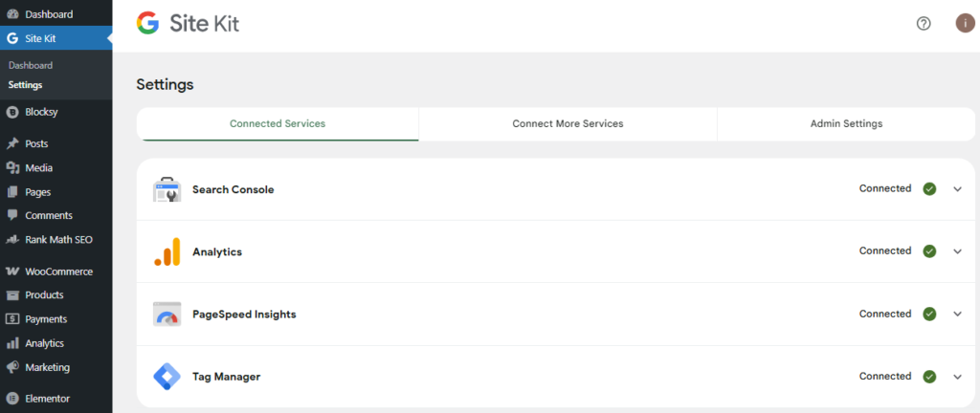
Task: Click the WordPress Dashboard gauge icon
Action: click(11, 13)
